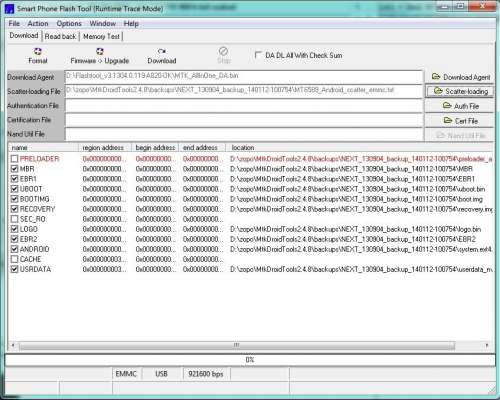Click the USB status bar entry
Viewport: 500px width, 400px height.
point(161,374)
